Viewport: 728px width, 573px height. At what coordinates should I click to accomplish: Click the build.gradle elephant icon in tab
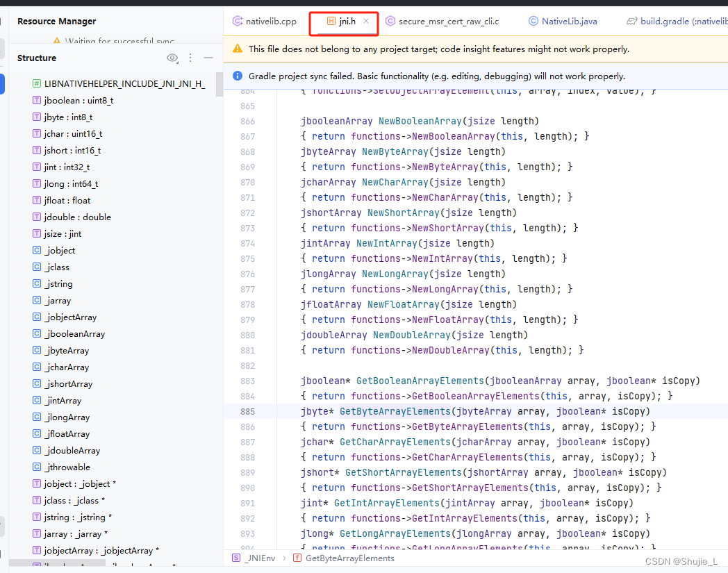pos(632,21)
